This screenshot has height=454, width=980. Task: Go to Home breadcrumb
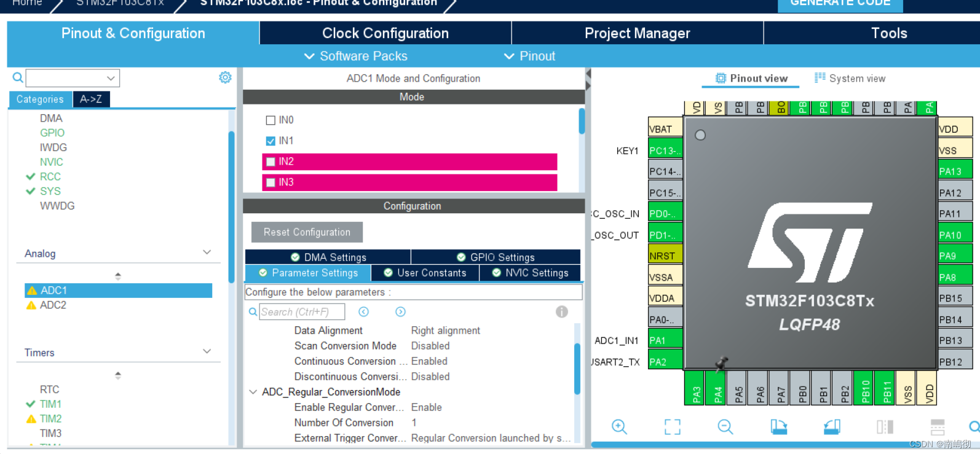[x=27, y=4]
